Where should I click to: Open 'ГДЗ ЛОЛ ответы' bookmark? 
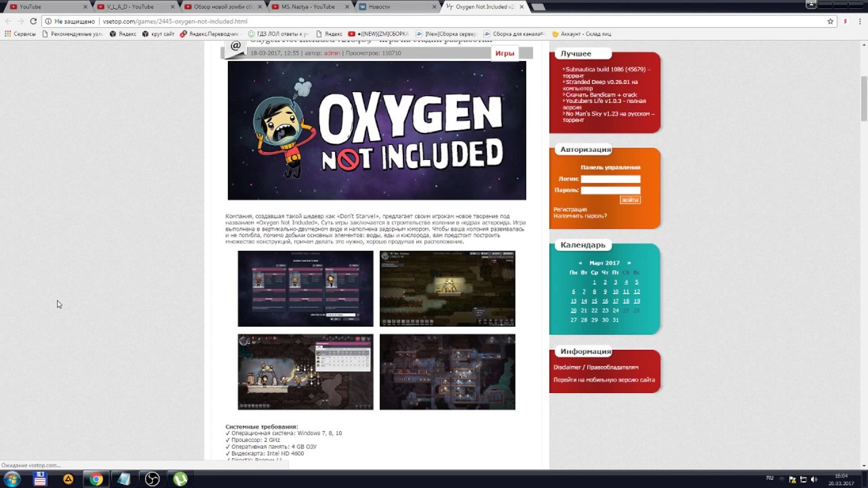[278, 34]
